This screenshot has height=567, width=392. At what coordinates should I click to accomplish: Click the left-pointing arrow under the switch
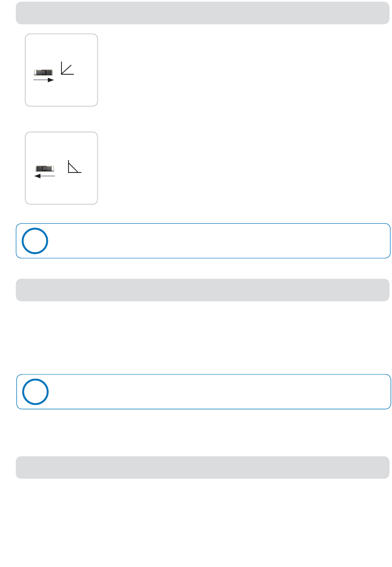[x=45, y=176]
